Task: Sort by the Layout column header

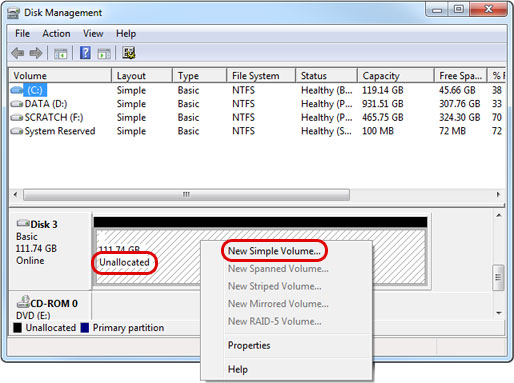Action: pos(142,76)
